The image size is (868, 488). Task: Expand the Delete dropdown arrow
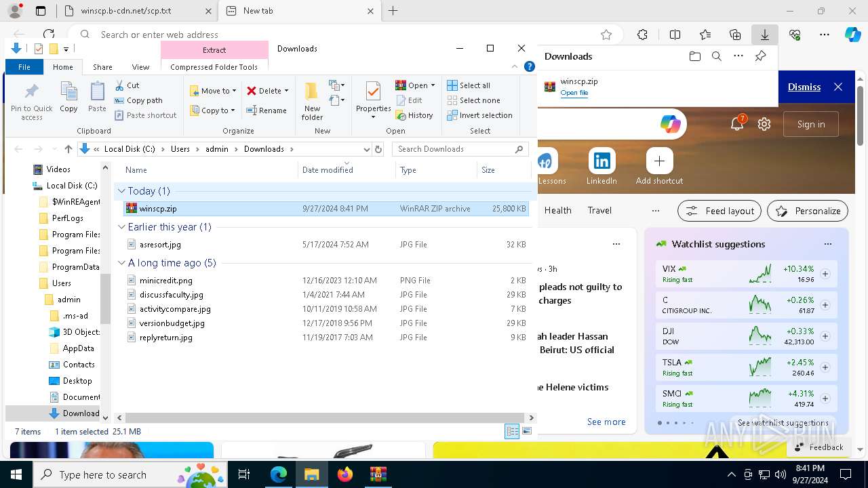286,91
